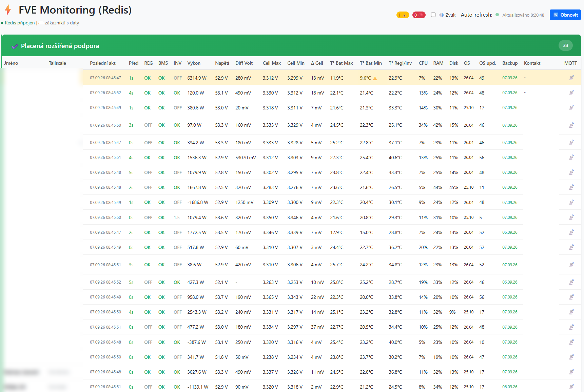The image size is (584, 392).
Task: Click the T° Bat Max column header
Action: [342, 63]
